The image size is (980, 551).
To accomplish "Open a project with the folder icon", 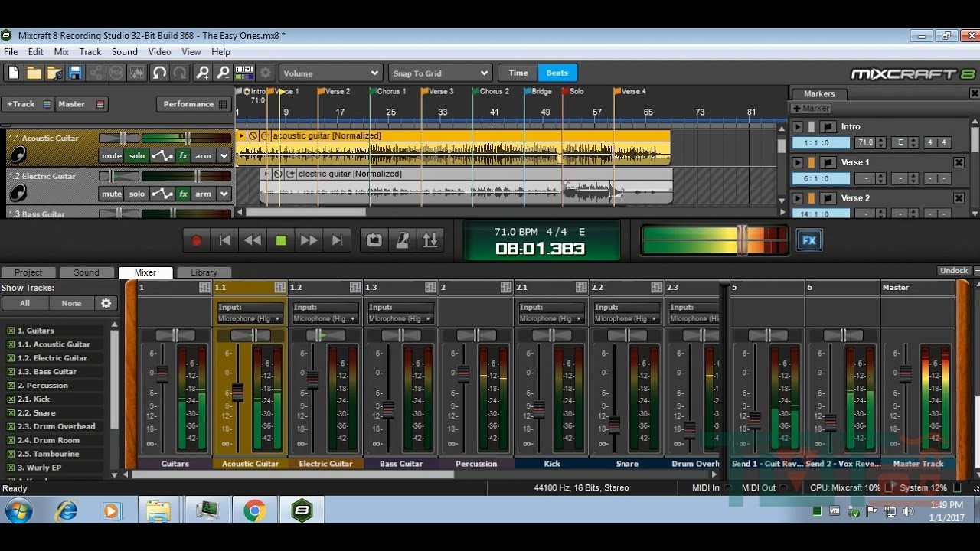I will [34, 73].
